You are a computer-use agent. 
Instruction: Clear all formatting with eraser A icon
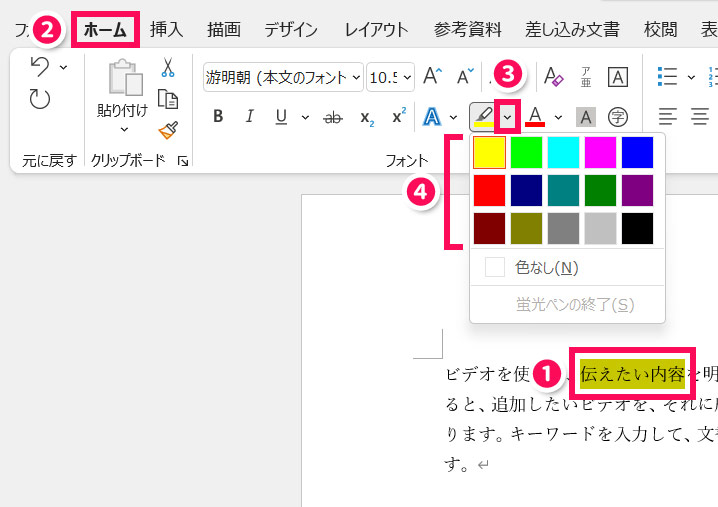point(554,76)
